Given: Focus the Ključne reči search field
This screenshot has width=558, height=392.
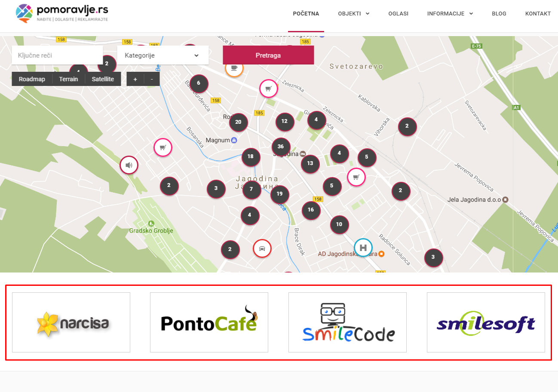Looking at the screenshot, I should 57,55.
